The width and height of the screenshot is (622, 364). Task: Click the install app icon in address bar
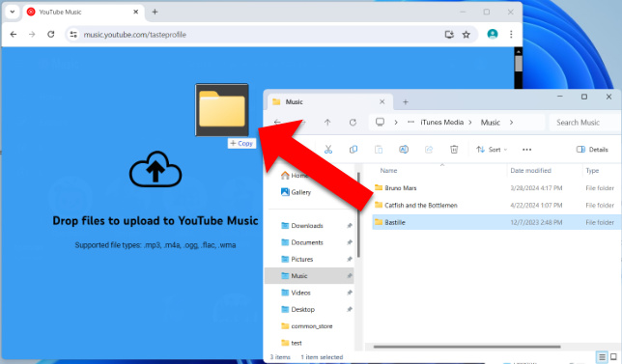[x=449, y=35]
